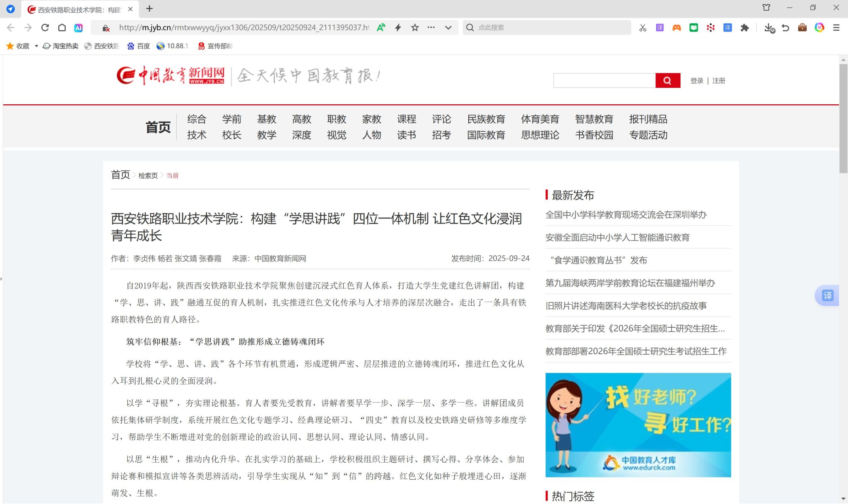Open the AI assistant icon beside home
848x504 pixels.
point(78,28)
